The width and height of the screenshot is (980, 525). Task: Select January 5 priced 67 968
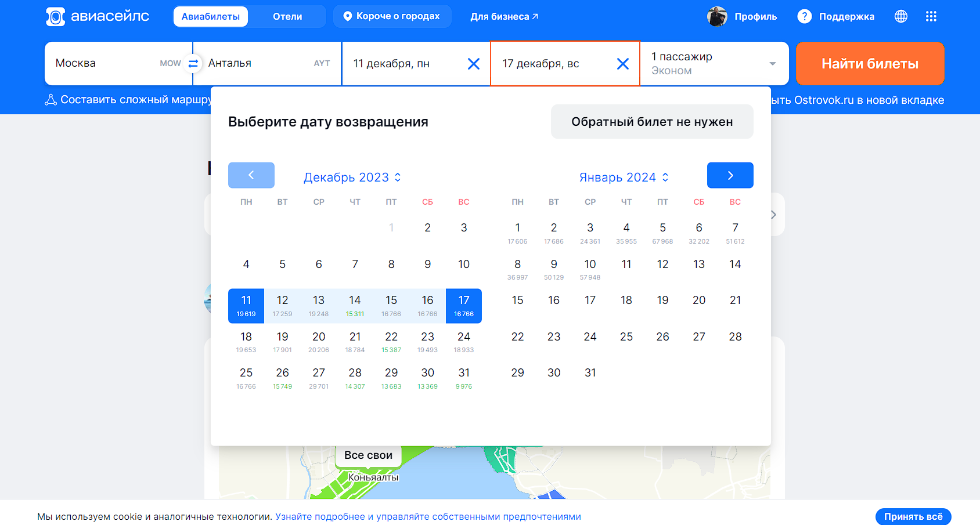point(662,233)
